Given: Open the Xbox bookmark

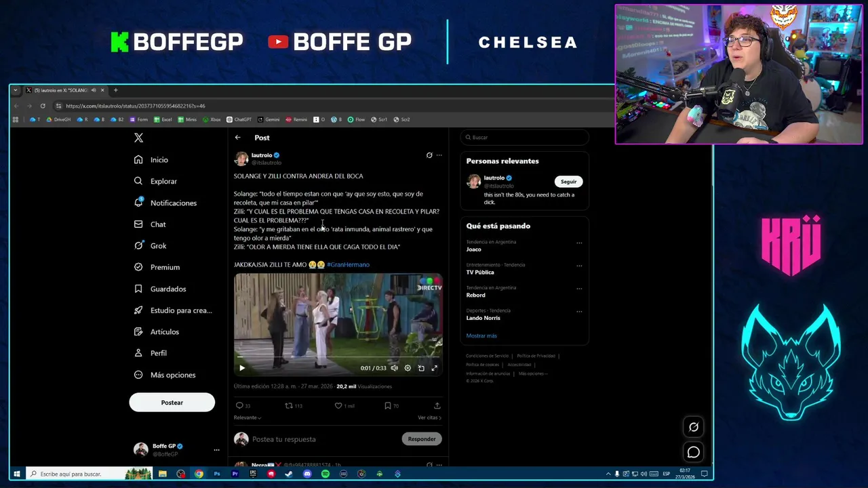Looking at the screenshot, I should pyautogui.click(x=212, y=119).
